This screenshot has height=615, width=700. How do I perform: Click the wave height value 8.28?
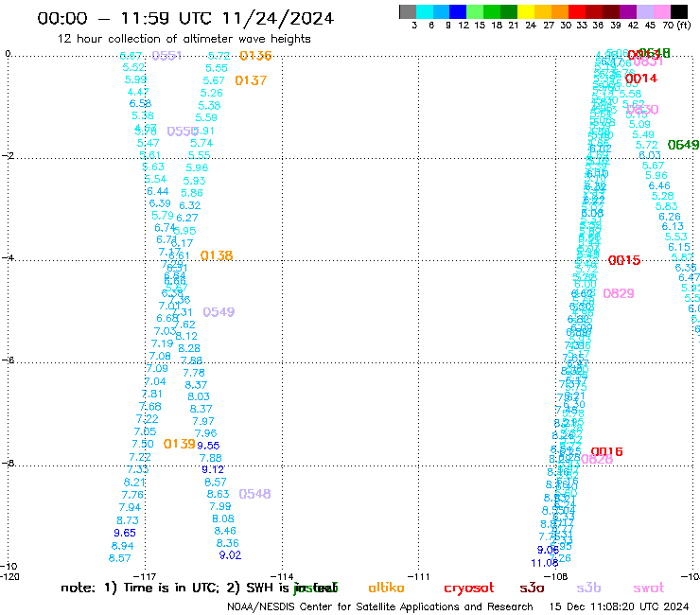pyautogui.click(x=189, y=348)
